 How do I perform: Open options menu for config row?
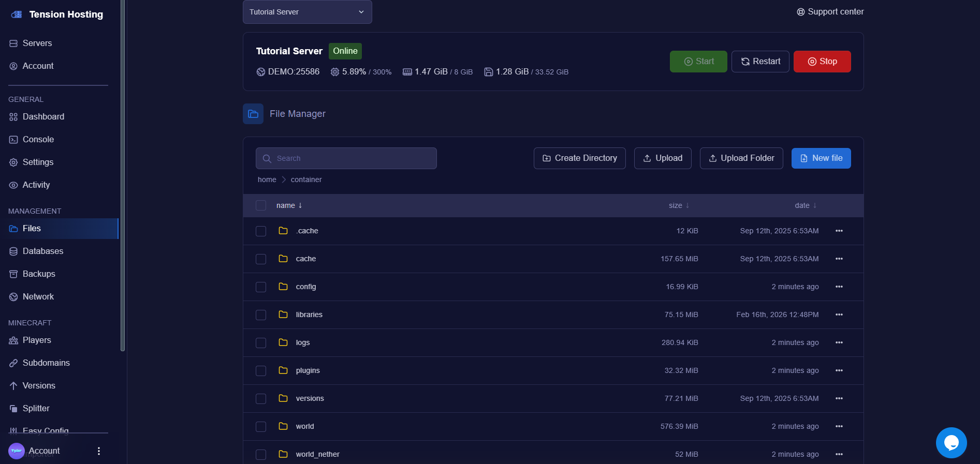[839, 287]
